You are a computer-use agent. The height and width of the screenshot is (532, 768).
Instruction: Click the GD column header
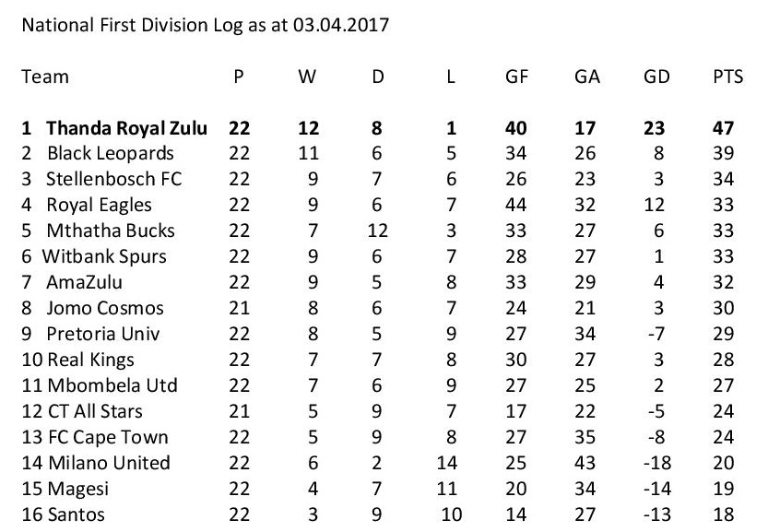[656, 77]
